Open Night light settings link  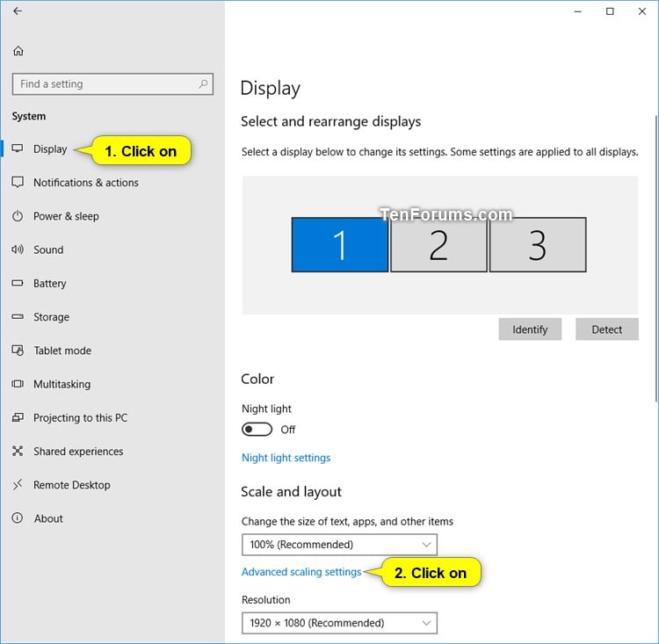[286, 458]
